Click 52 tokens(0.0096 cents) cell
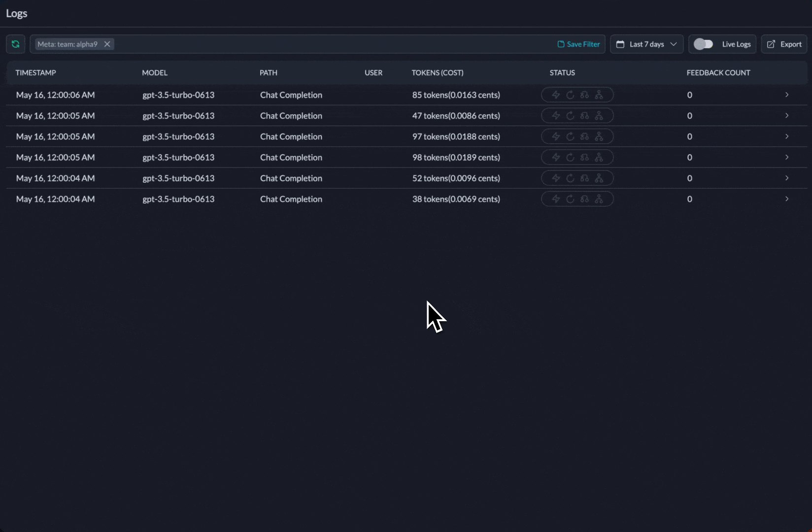 tap(456, 178)
